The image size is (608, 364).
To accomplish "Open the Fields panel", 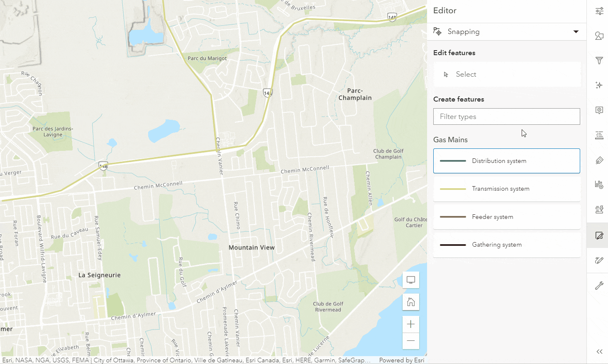I will tap(599, 135).
